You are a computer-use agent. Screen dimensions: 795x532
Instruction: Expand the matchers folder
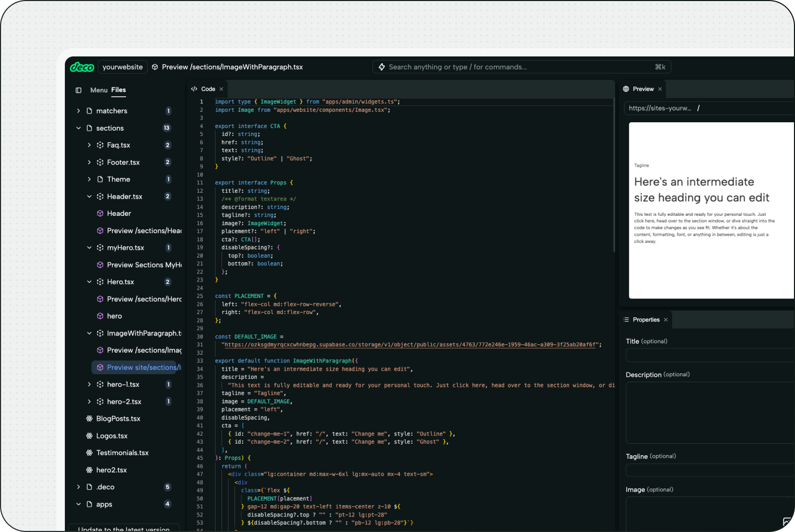78,111
